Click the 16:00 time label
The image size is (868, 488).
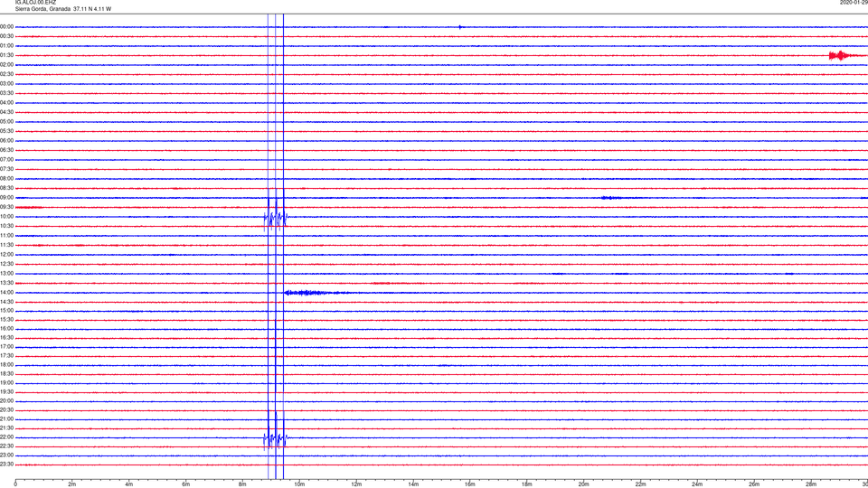(6, 329)
